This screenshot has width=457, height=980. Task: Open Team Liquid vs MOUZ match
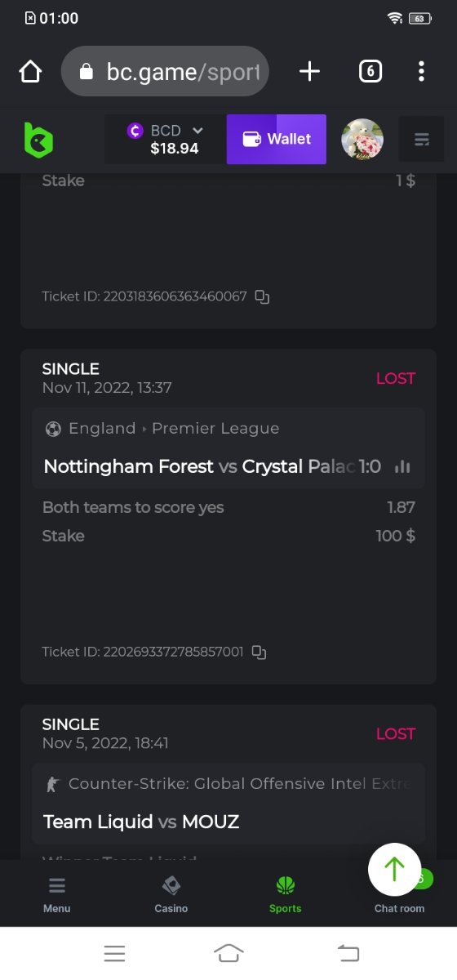click(x=141, y=822)
